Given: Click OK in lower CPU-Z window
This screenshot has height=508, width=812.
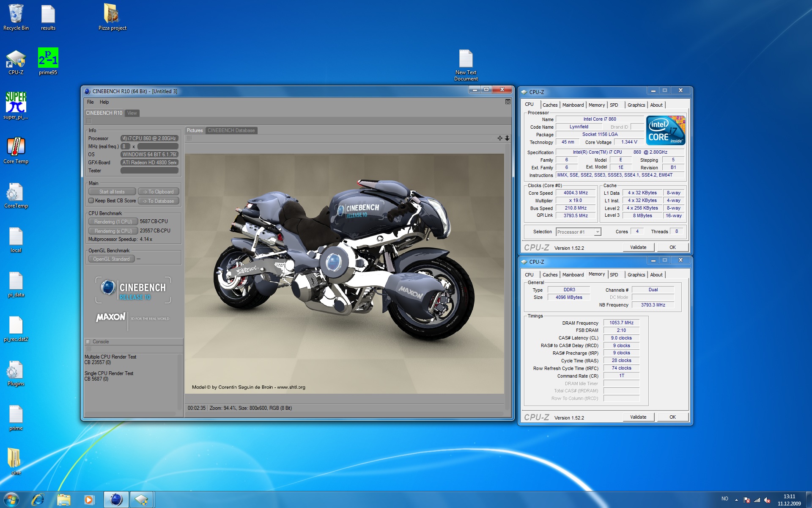Looking at the screenshot, I should pos(672,417).
